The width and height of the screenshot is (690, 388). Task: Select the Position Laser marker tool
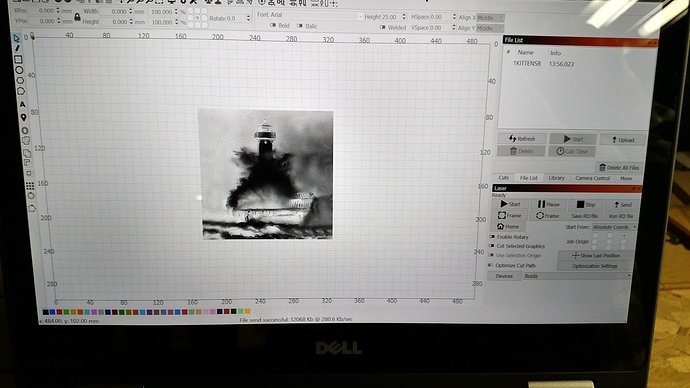23,117
